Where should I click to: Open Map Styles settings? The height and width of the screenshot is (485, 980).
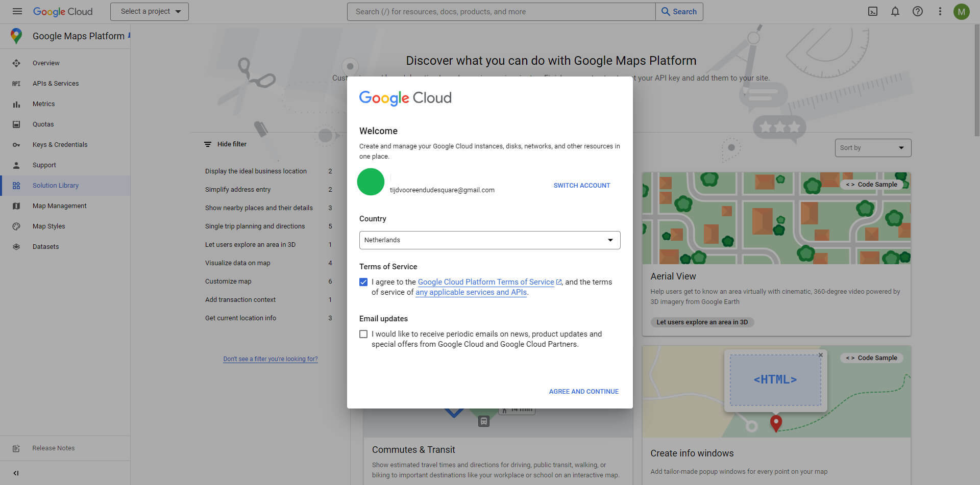click(x=48, y=226)
